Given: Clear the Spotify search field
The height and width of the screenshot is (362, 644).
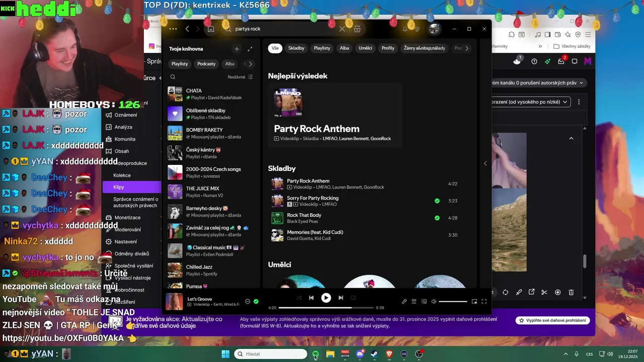Looking at the screenshot, I should (342, 29).
